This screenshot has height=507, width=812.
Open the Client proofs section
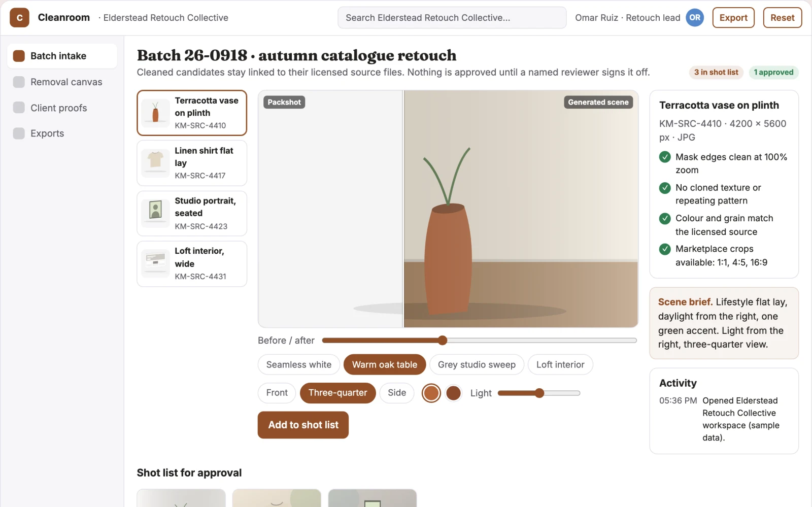(62, 108)
